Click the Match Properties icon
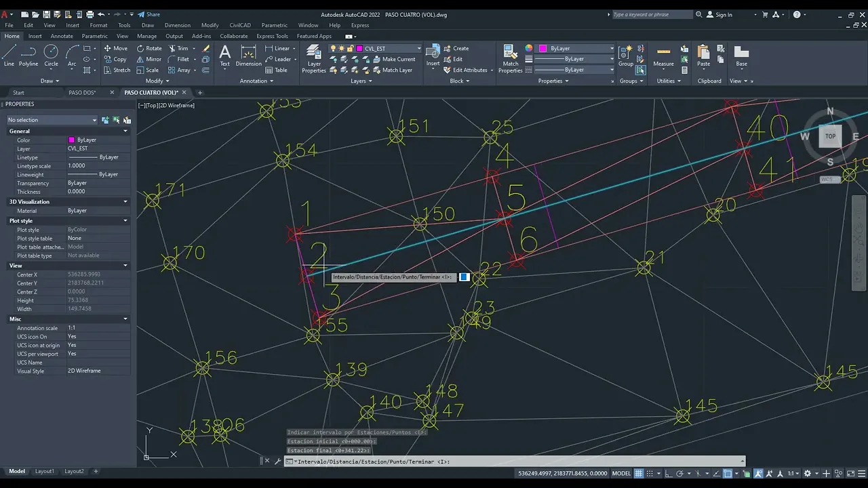The width and height of the screenshot is (868, 488). [511, 58]
